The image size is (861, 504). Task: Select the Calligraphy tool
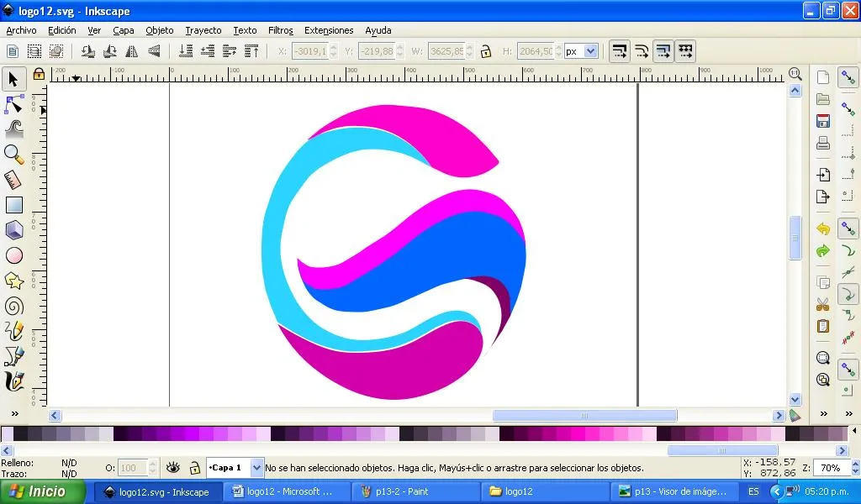13,381
